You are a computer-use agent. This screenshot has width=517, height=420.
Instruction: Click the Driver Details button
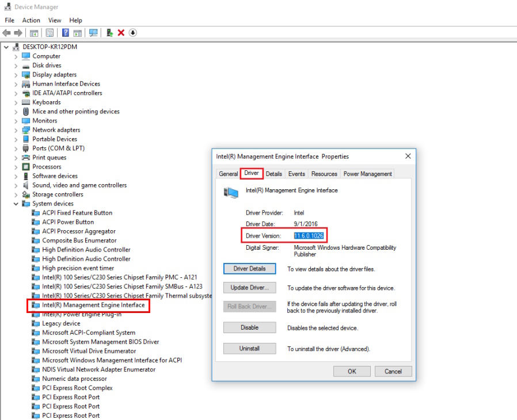click(x=250, y=269)
